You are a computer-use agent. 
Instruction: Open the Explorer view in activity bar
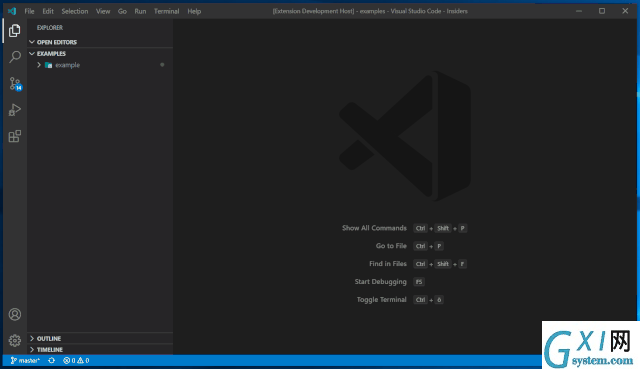tap(15, 31)
